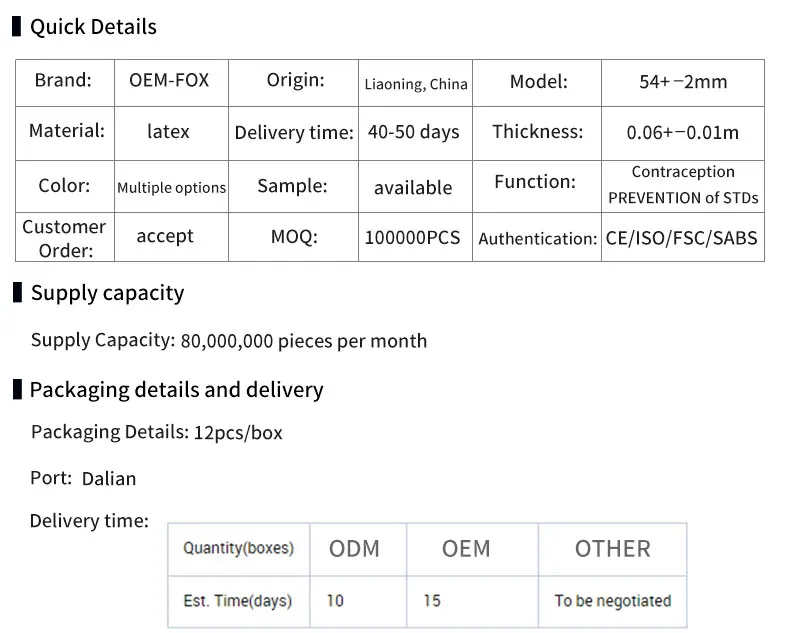Select the CE/ISO/FSC/SABS authentication value
Viewport: 790px width, 633px height.
pyautogui.click(x=682, y=238)
